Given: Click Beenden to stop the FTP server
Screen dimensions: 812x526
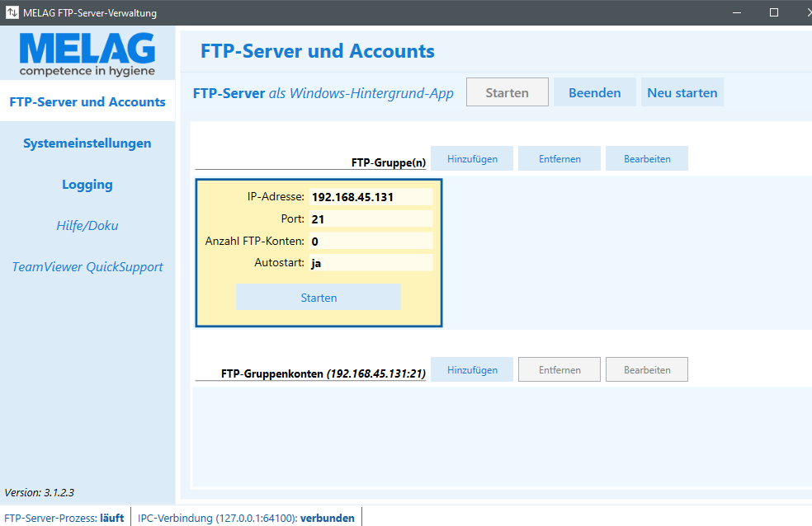Looking at the screenshot, I should click(x=594, y=92).
